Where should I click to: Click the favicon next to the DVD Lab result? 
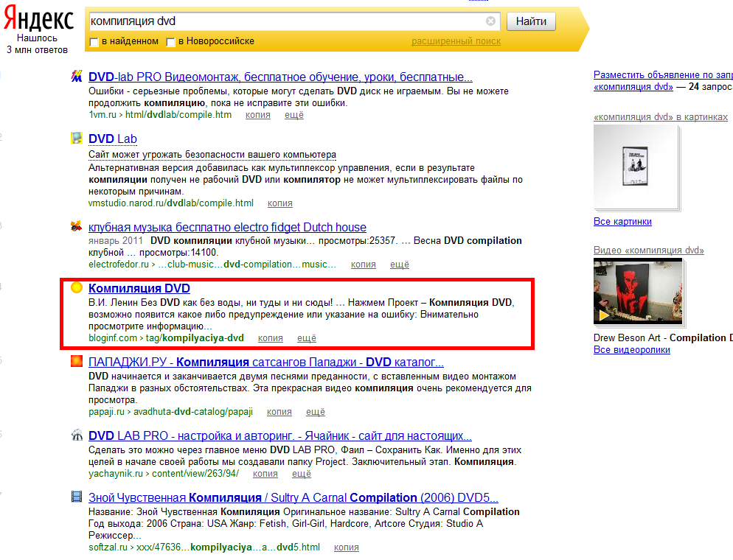[76, 138]
